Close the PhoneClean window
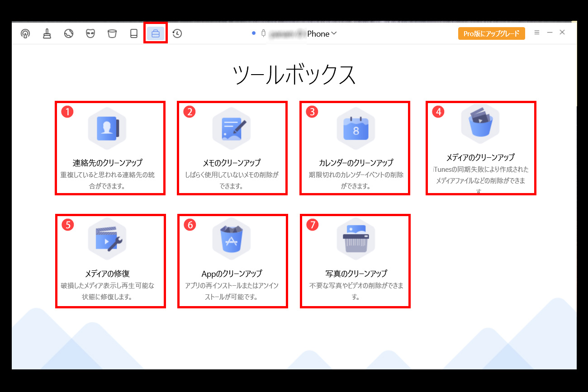Screen dimensions: 588x392 pos(562,32)
